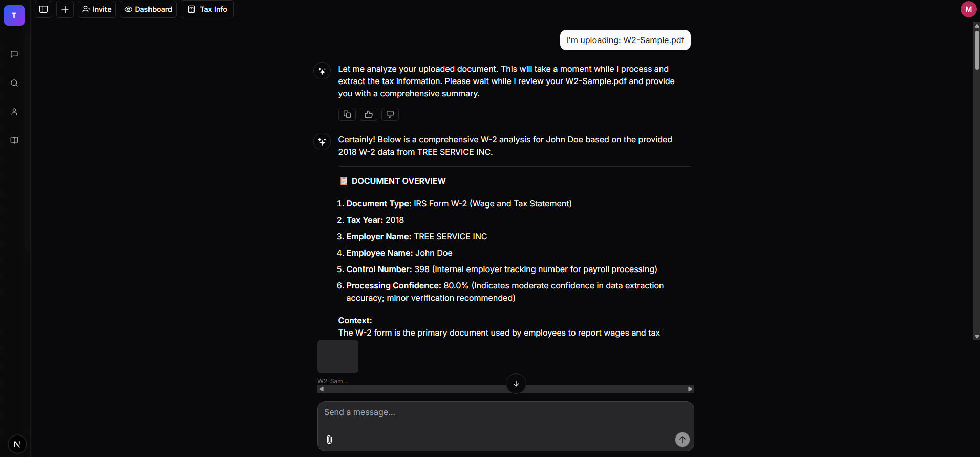This screenshot has height=457, width=980.
Task: Toggle the sidebar panel icon
Action: point(44,9)
